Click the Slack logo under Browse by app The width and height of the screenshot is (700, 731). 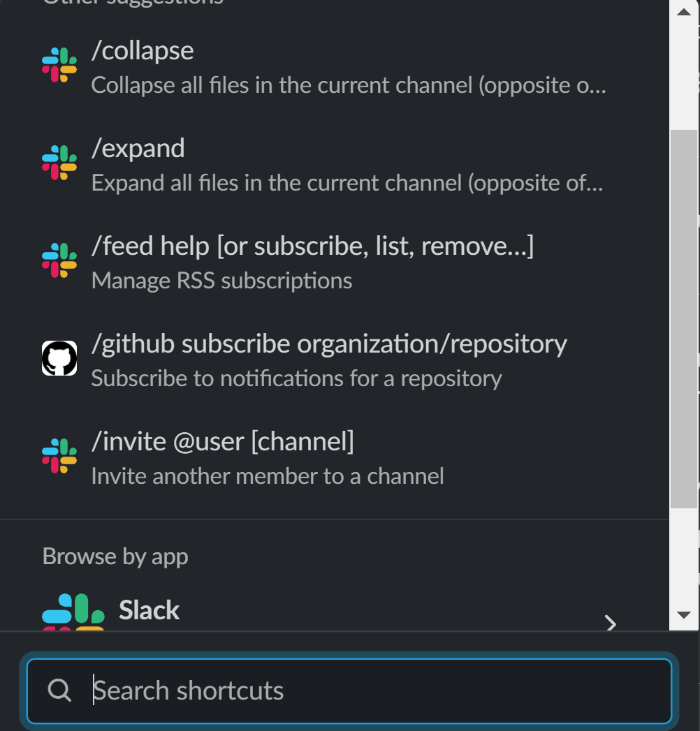click(73, 612)
